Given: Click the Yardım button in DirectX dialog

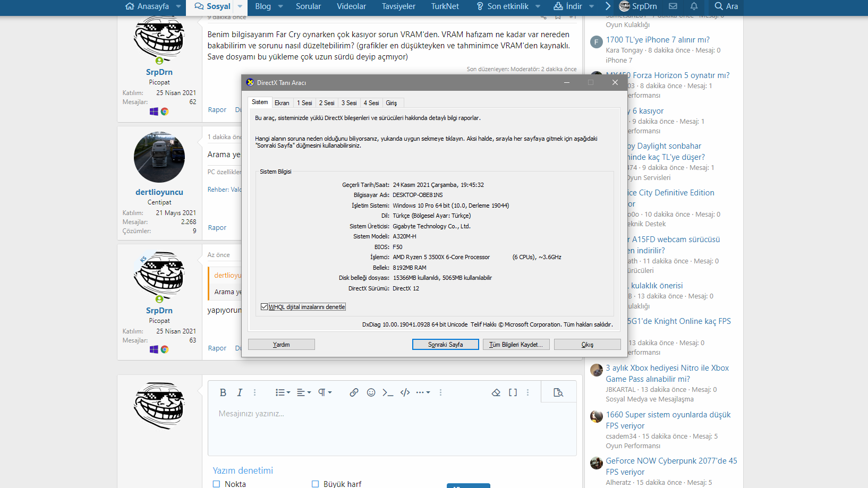Looking at the screenshot, I should (282, 345).
